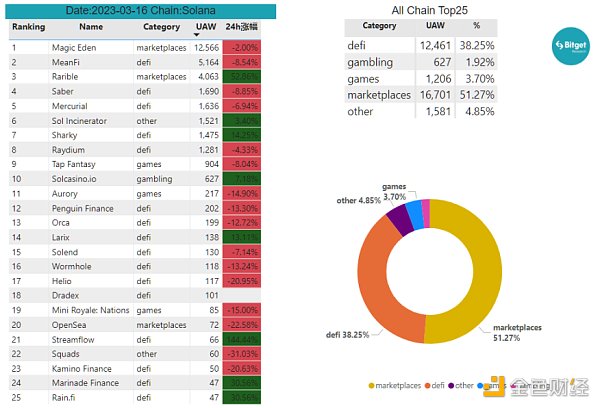Sort by the Ranking column header
600x408 pixels.
point(28,27)
